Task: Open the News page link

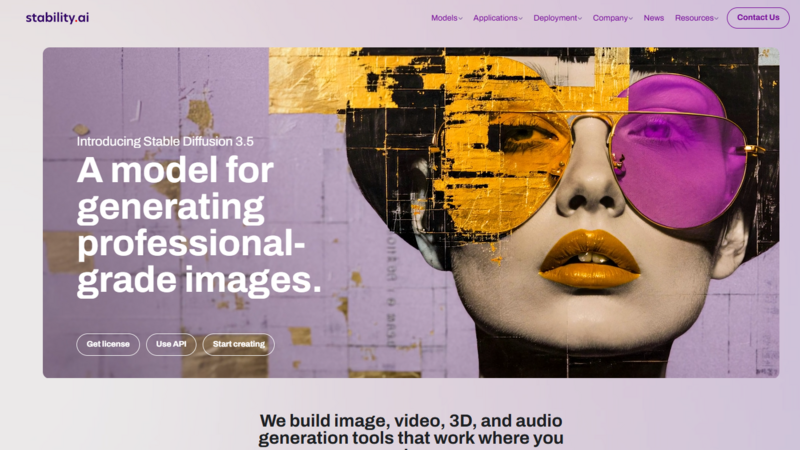Action: coord(654,18)
